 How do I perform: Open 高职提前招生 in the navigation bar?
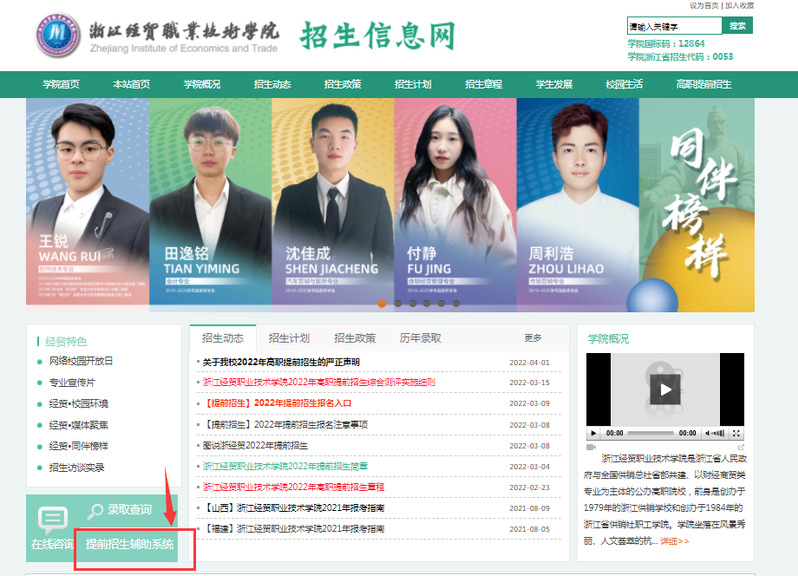tap(703, 84)
